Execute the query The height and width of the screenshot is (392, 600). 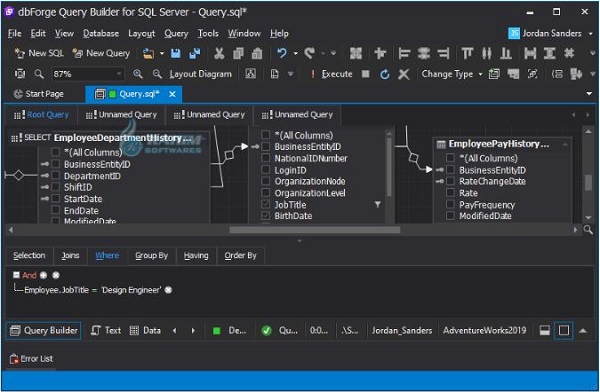331,74
